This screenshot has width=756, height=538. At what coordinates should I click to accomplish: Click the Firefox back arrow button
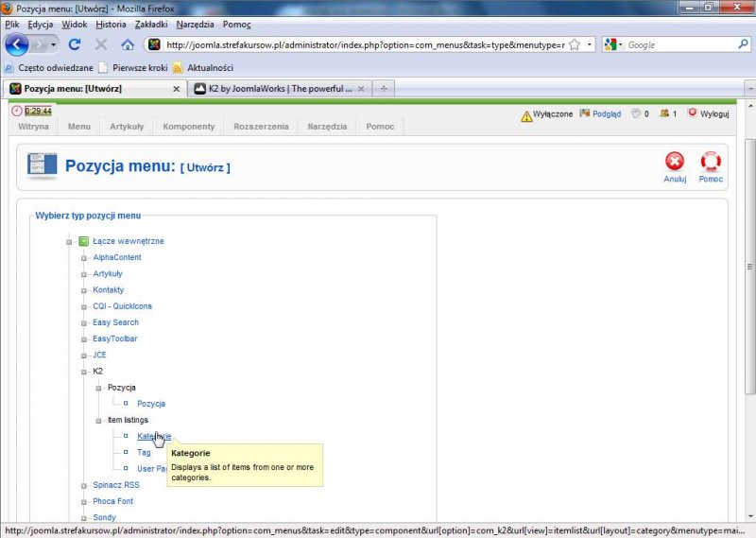[17, 44]
